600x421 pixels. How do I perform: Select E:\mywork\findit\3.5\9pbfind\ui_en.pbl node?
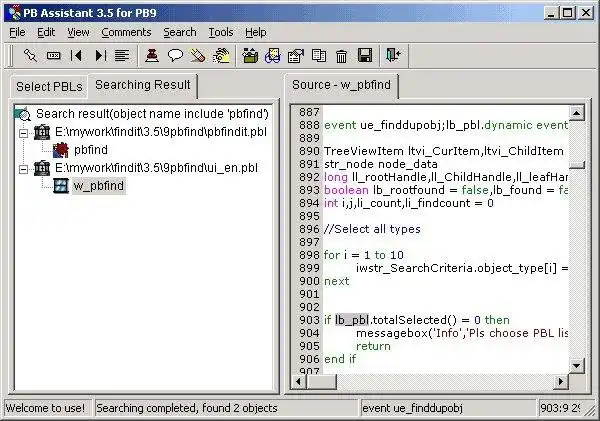click(157, 168)
